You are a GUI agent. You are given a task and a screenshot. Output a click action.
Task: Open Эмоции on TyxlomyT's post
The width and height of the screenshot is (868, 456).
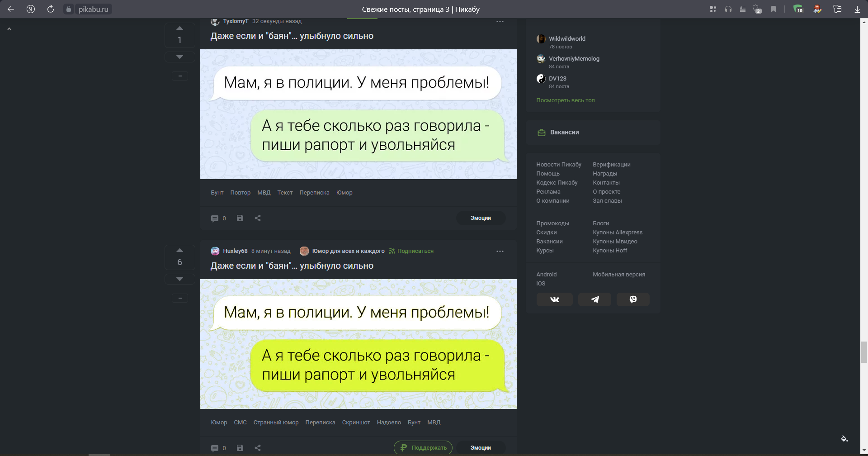click(481, 218)
